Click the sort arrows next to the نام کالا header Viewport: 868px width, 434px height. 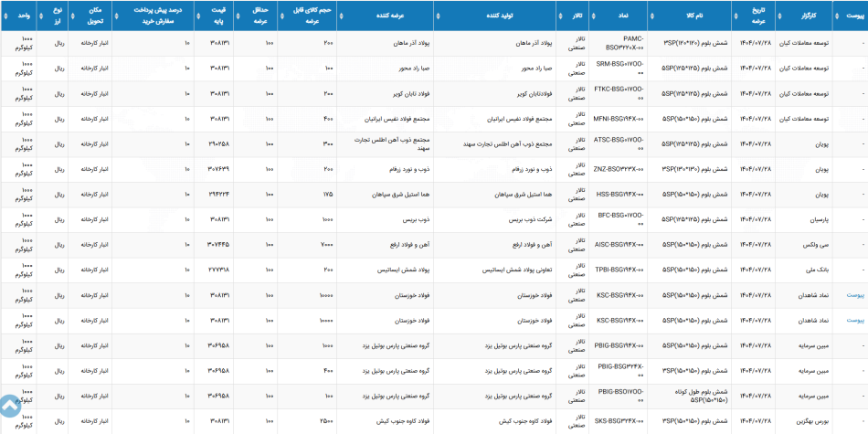coord(651,16)
